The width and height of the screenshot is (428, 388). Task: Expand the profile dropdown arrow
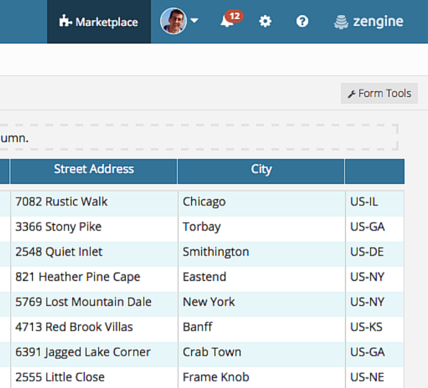194,21
